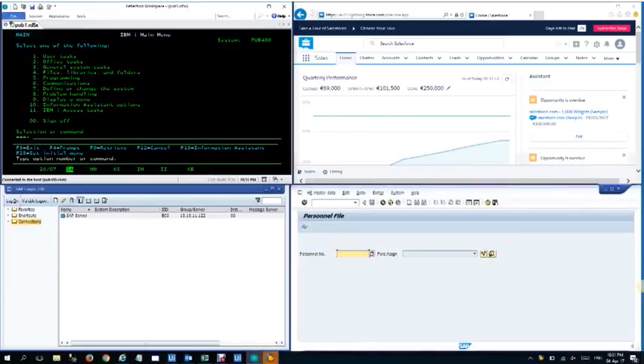This screenshot has width=644, height=364.
Task: Click the SAP green Back toolbar icon
Action: point(382,202)
